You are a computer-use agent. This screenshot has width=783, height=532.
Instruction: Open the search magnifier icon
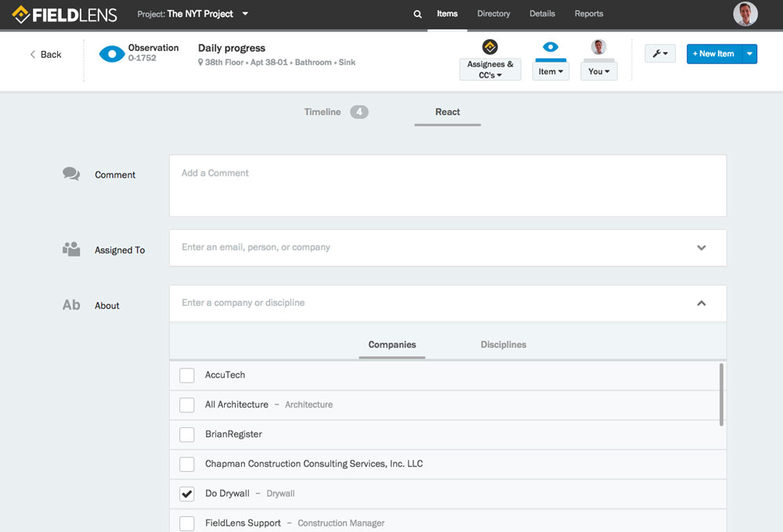click(x=417, y=13)
